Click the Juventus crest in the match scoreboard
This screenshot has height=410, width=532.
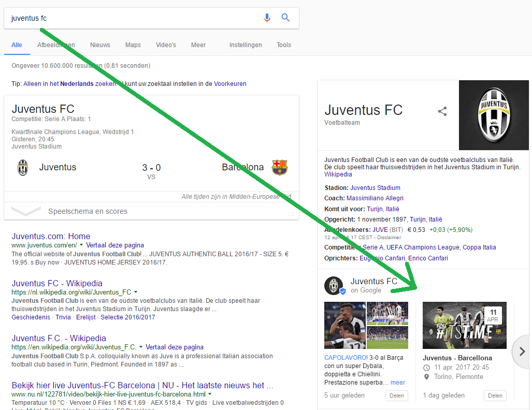[x=22, y=167]
